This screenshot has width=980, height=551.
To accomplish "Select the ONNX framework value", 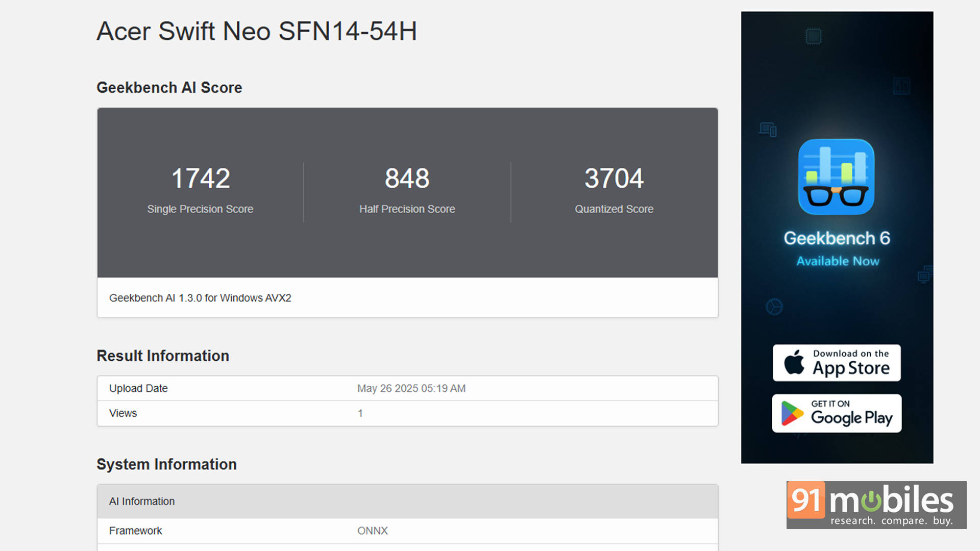I will point(373,531).
